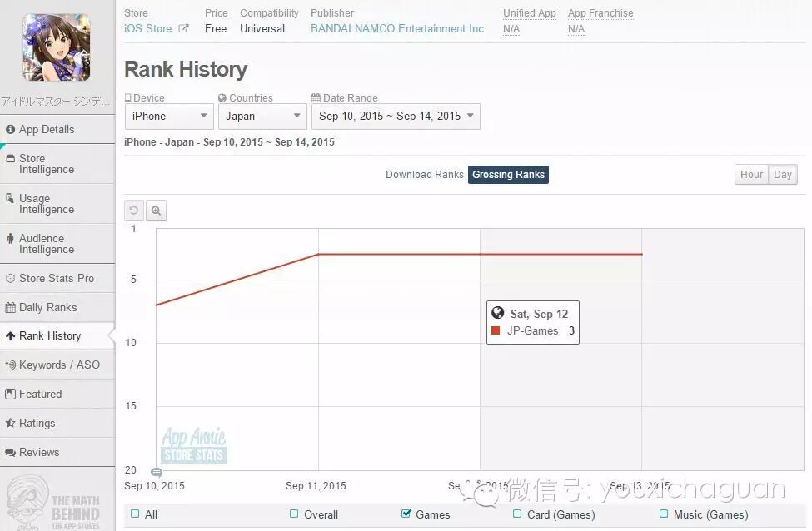Switch to Download Ranks tab

(x=425, y=175)
